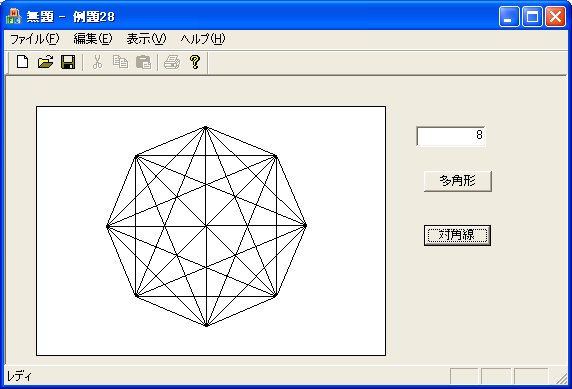Click the yellow question mark Help icon
This screenshot has width=572, height=389.
click(195, 62)
